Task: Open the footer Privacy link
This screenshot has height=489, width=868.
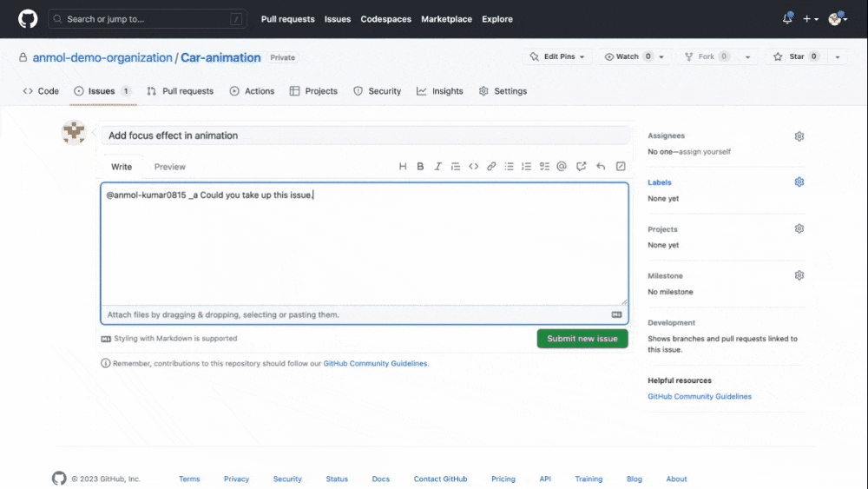Action: pyautogui.click(x=236, y=479)
